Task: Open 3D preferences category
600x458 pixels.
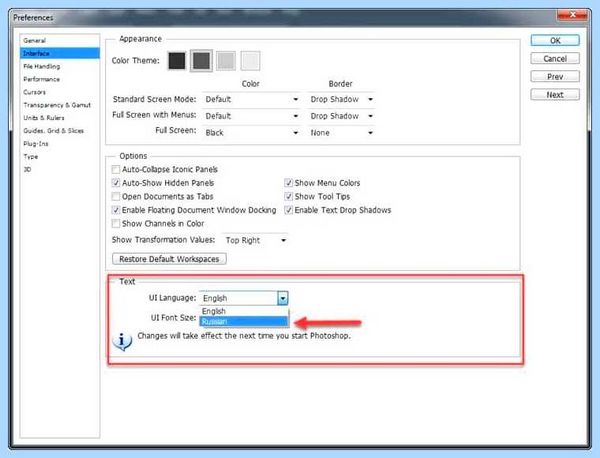Action: tap(60, 170)
